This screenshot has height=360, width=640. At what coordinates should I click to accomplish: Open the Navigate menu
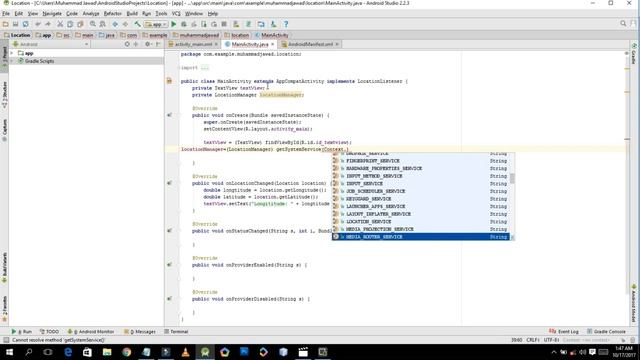coord(52,13)
